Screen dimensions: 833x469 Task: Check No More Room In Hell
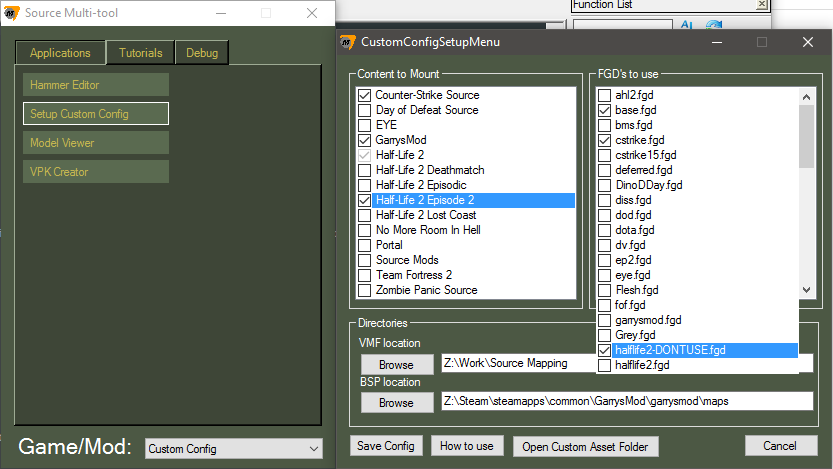(364, 230)
